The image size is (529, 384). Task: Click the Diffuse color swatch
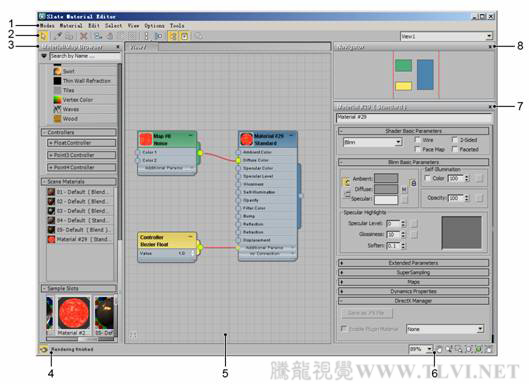[386, 189]
